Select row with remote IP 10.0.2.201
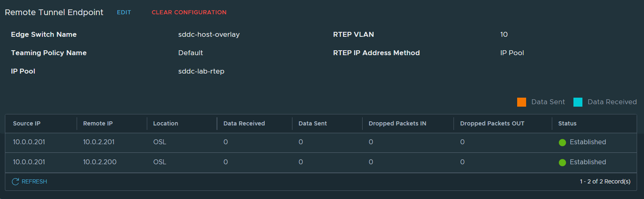Image resolution: width=644 pixels, height=199 pixels. (99, 142)
